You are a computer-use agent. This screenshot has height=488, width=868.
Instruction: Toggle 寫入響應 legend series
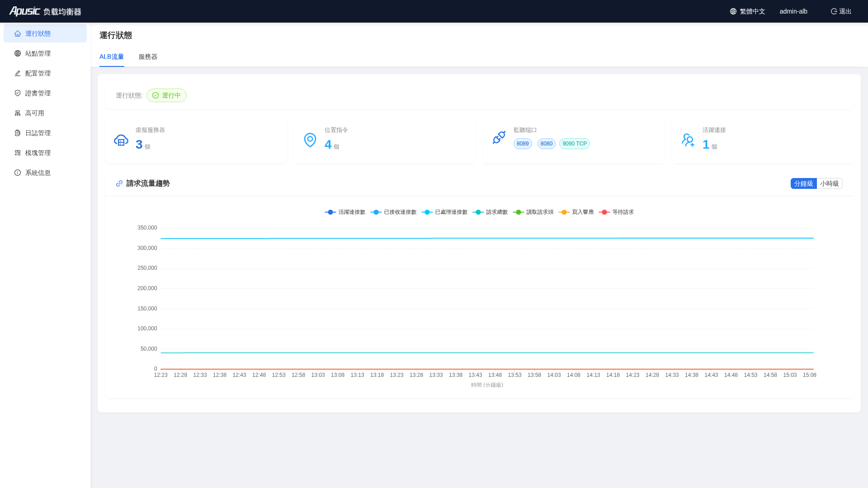(576, 212)
